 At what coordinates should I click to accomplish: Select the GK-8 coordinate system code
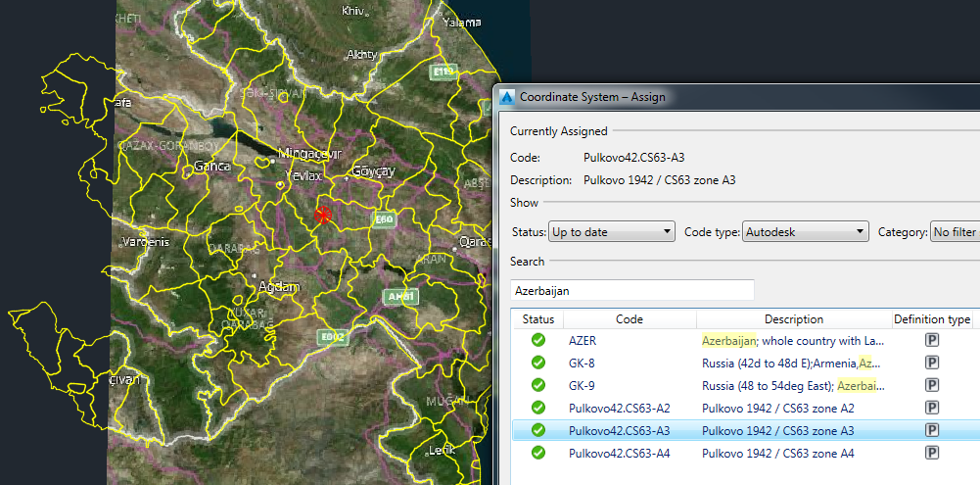click(x=582, y=363)
